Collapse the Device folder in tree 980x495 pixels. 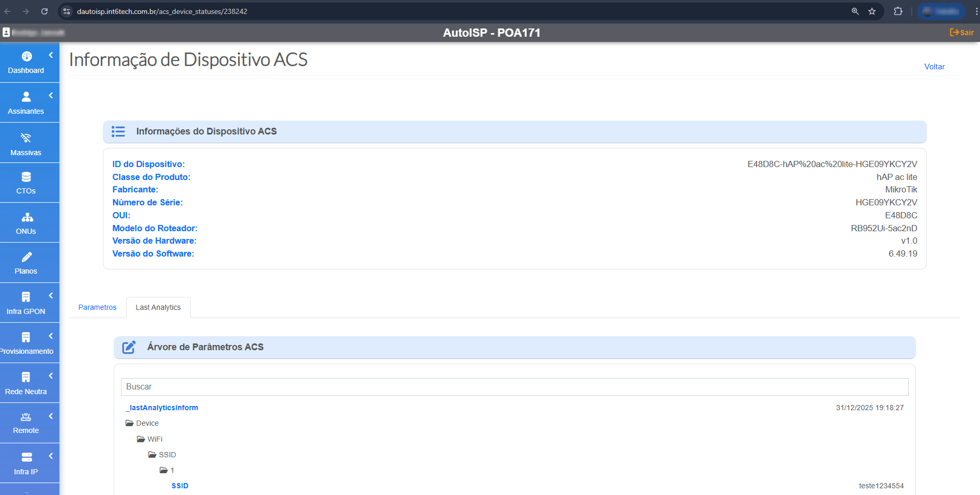(x=129, y=423)
